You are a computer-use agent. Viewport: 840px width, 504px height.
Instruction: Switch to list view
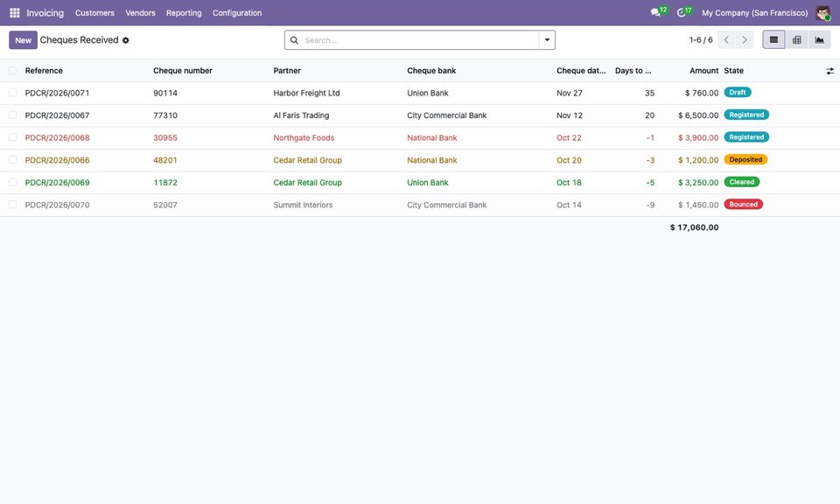coord(773,39)
